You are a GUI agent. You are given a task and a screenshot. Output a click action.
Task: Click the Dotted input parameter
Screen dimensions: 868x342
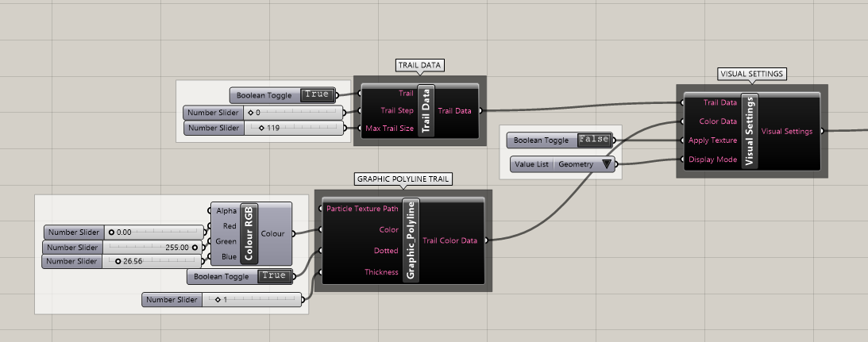pyautogui.click(x=386, y=251)
